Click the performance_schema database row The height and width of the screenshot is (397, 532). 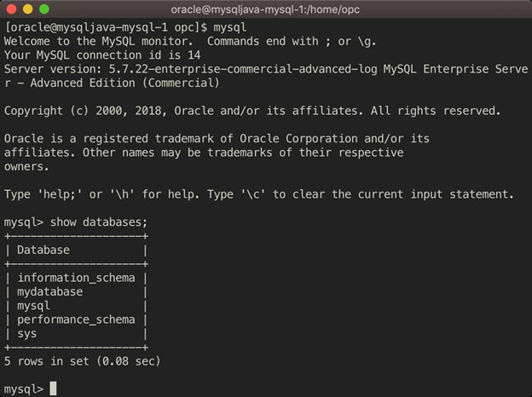tap(76, 319)
